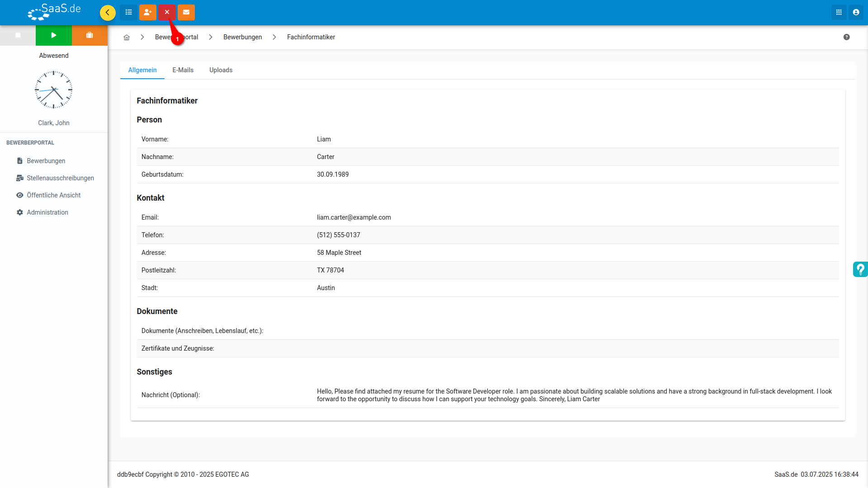Click the Bewerberportal breadcrumb
The width and height of the screenshot is (868, 488).
tap(177, 37)
